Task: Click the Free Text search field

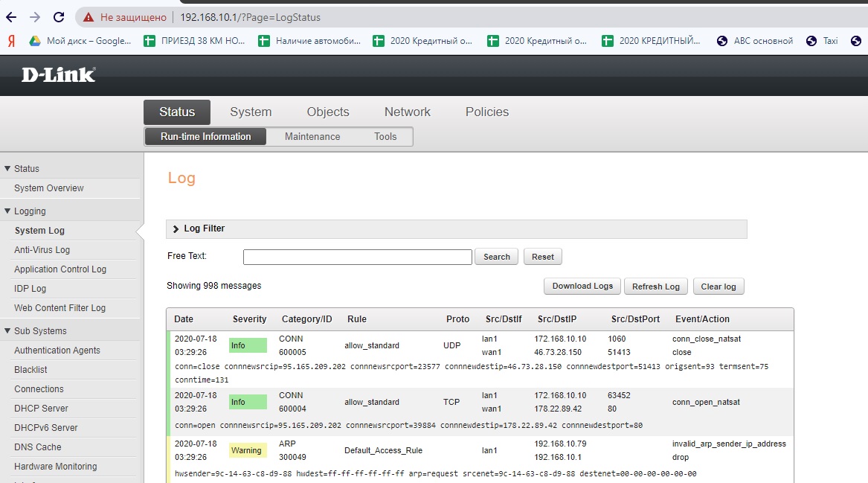Action: (x=357, y=257)
